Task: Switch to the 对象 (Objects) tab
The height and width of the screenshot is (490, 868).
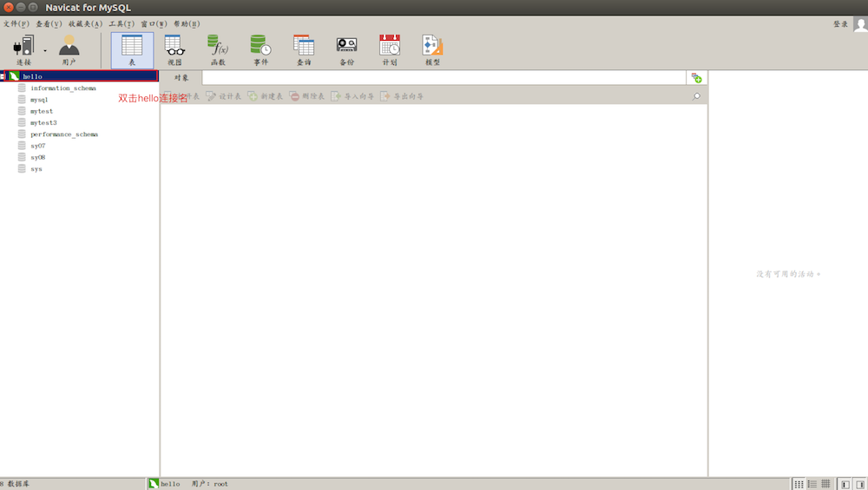Action: 181,77
